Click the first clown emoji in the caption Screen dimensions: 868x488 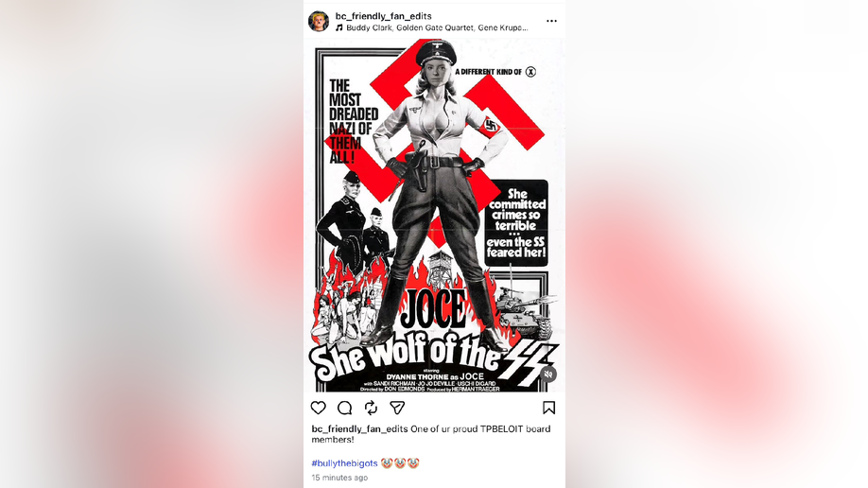click(387, 462)
